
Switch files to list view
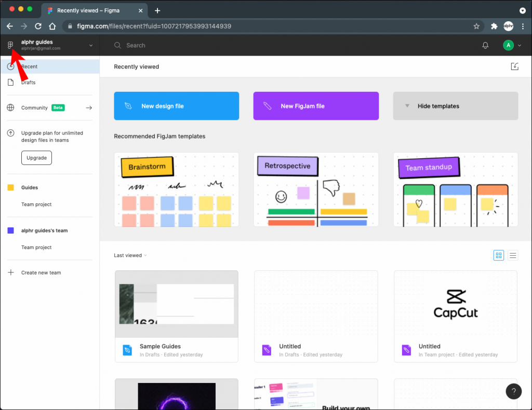point(513,255)
